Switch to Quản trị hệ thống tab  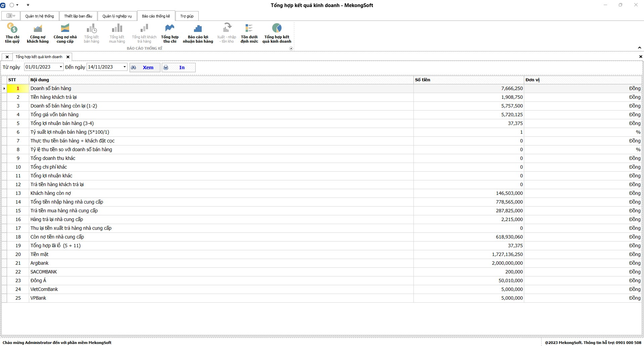(40, 16)
